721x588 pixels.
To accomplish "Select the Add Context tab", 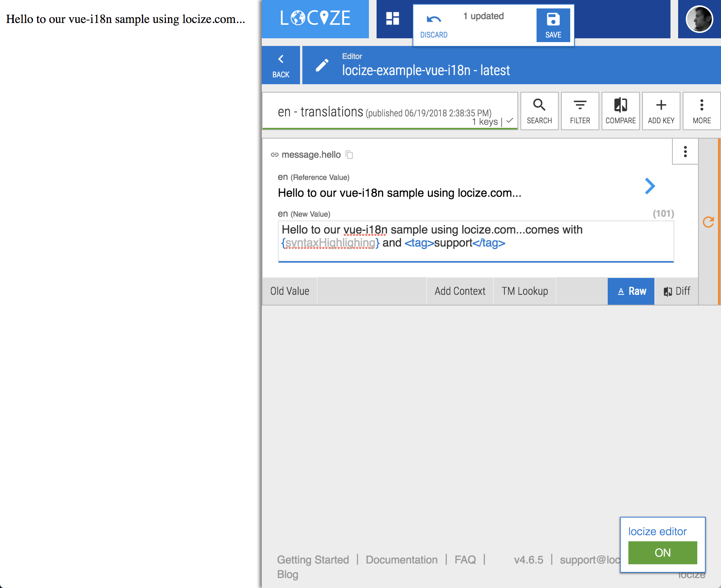I will [460, 291].
